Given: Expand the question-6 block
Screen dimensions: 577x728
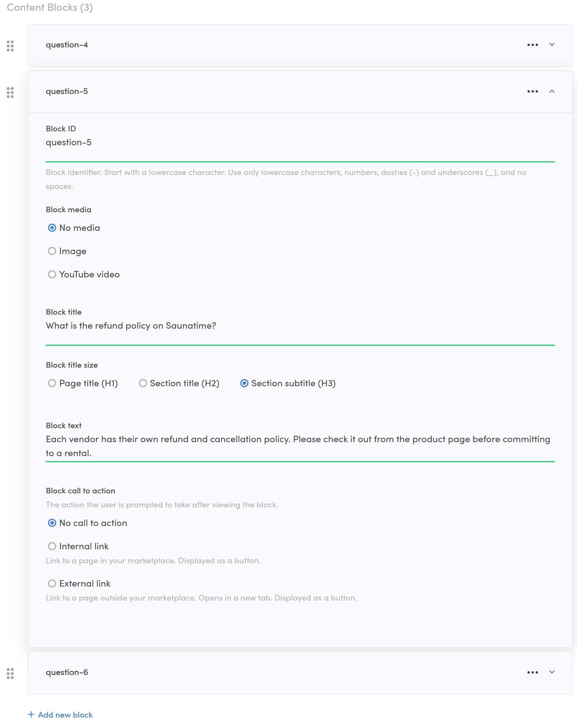Looking at the screenshot, I should (552, 672).
